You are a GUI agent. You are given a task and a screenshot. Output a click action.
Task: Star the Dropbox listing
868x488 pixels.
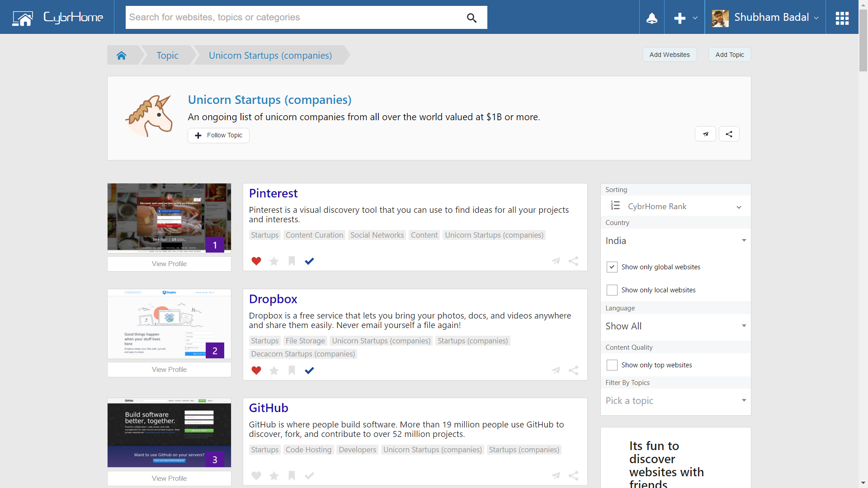point(274,371)
